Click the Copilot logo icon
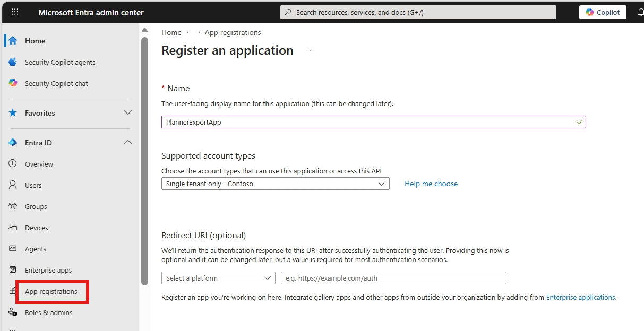Screen dimensions: 644x331 pos(589,12)
